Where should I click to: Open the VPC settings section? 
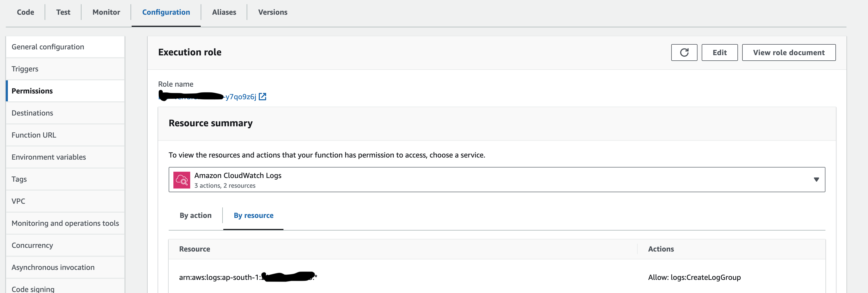18,201
